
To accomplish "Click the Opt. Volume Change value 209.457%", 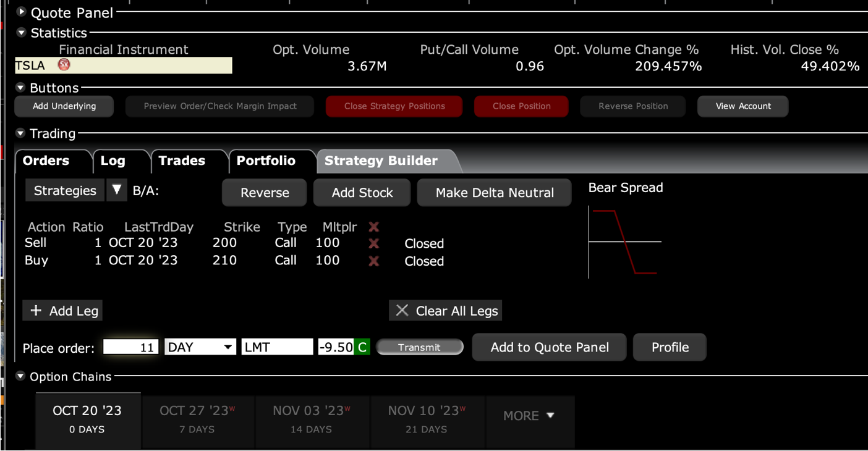I will (668, 66).
